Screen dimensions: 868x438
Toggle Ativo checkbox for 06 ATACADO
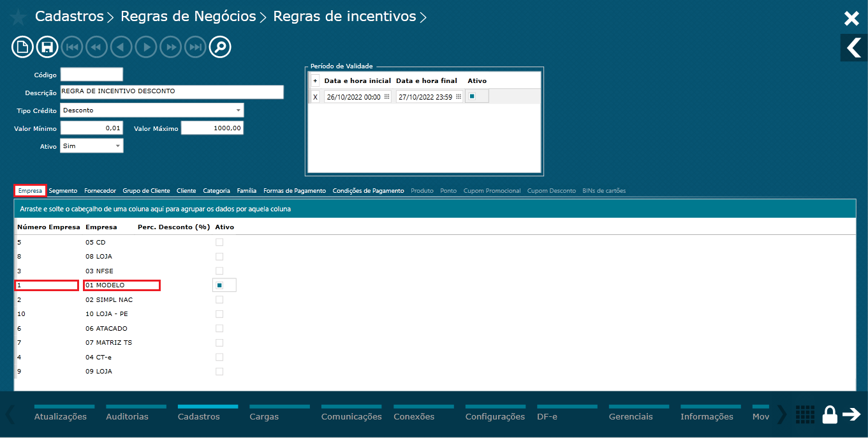219,328
